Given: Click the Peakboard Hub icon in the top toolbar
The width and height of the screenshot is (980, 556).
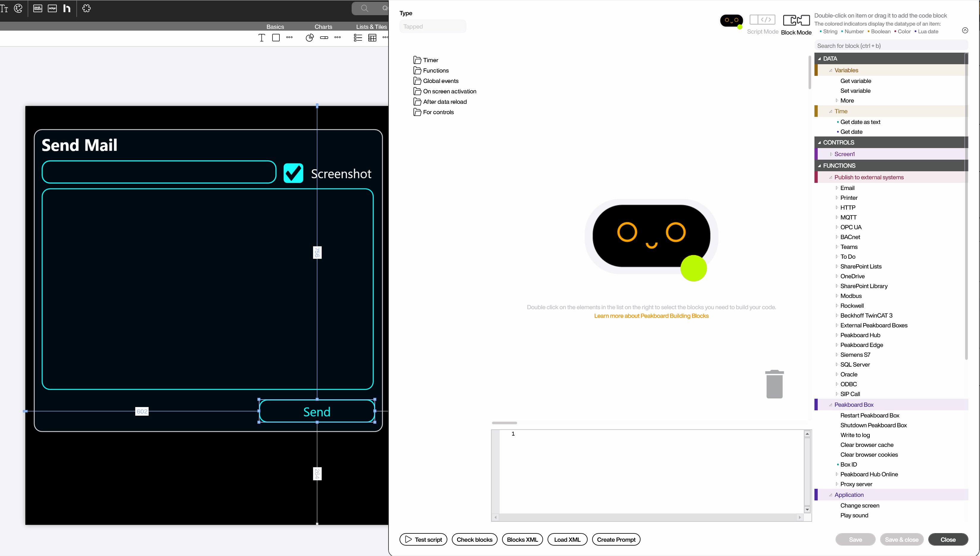Looking at the screenshot, I should click(x=67, y=8).
